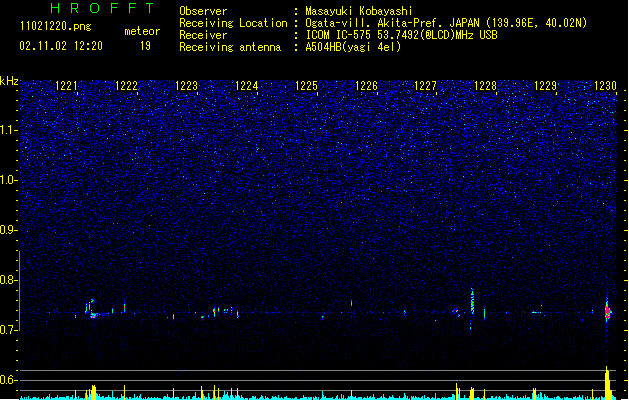This screenshot has width=629, height=400.
Task: Click the Receiving antenna label
Action: pyautogui.click(x=230, y=47)
